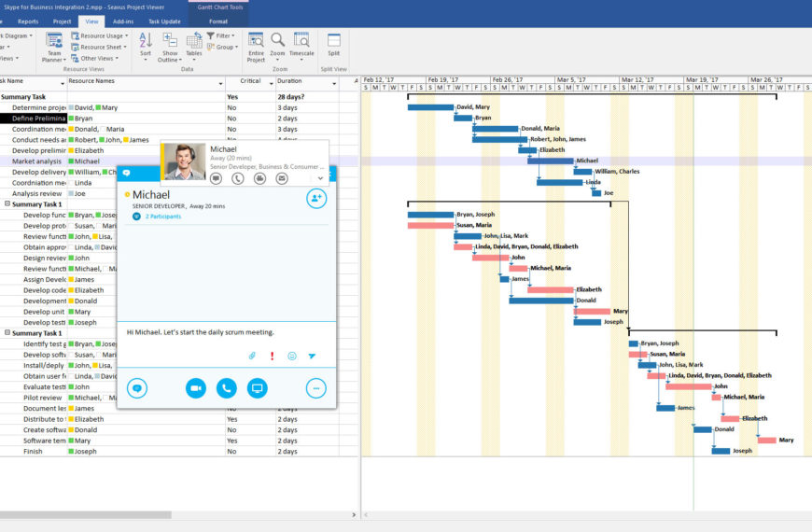Send the typed message
The width and height of the screenshot is (812, 532).
(x=312, y=356)
